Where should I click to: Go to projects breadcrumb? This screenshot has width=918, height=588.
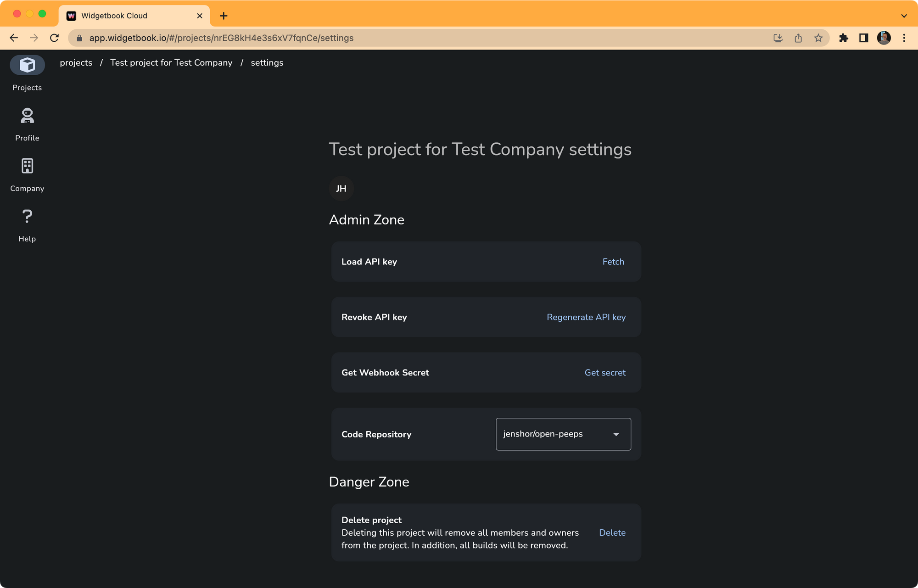(x=76, y=63)
